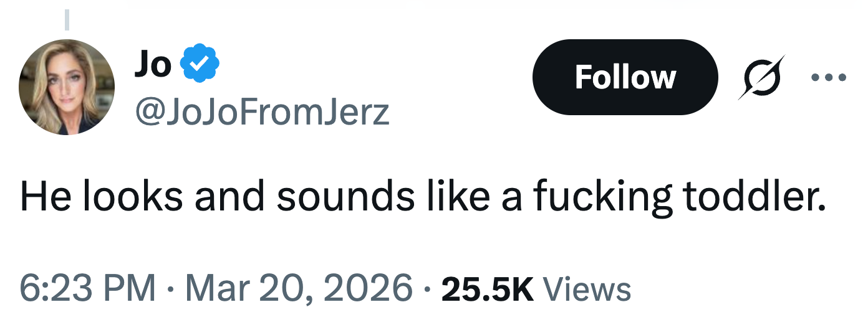Click the word "toddler" in the tweet
Image resolution: width=868 pixels, height=330 pixels.
pyautogui.click(x=755, y=197)
